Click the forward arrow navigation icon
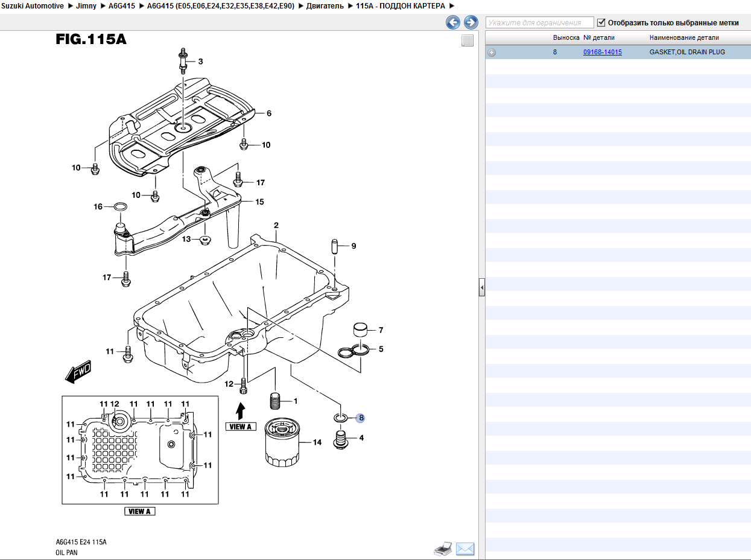 pos(471,23)
